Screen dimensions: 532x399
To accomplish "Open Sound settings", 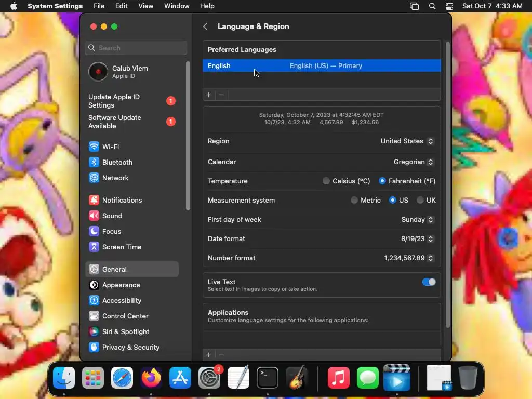I will pos(131,216).
